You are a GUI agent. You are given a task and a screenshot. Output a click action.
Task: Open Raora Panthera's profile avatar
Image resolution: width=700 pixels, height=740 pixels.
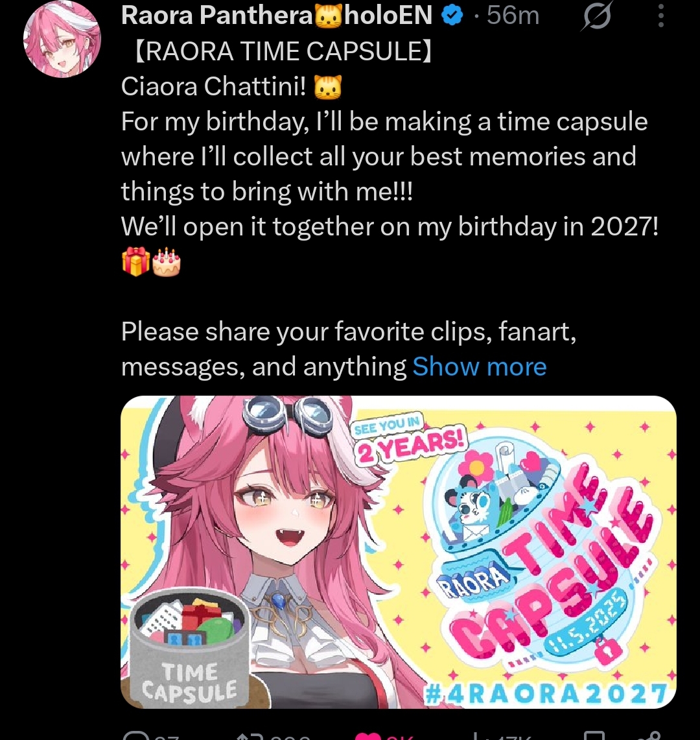tap(62, 39)
